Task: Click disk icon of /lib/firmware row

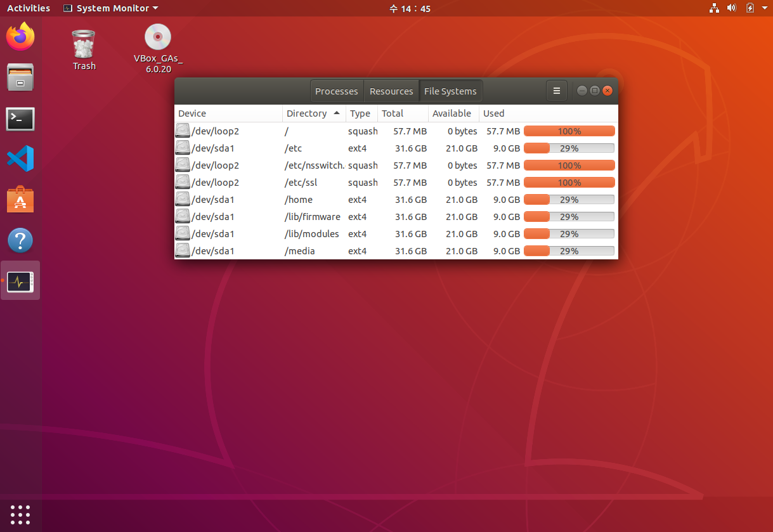Action: (x=183, y=217)
